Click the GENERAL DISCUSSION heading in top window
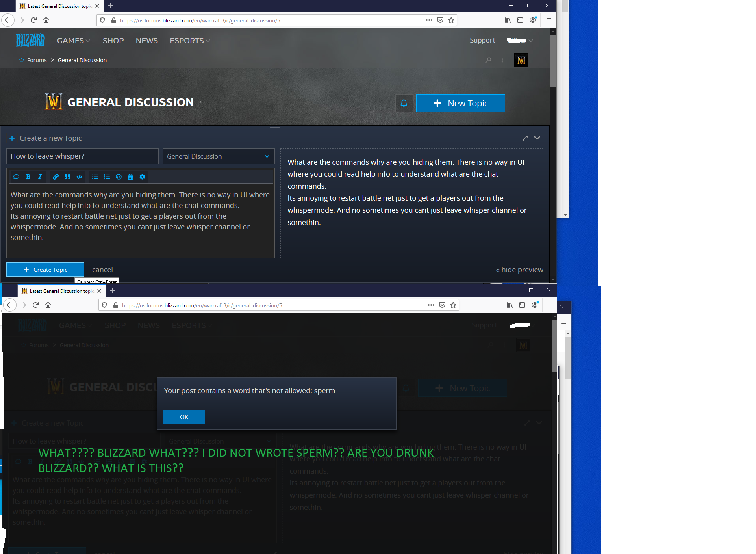756x554 pixels. click(130, 102)
